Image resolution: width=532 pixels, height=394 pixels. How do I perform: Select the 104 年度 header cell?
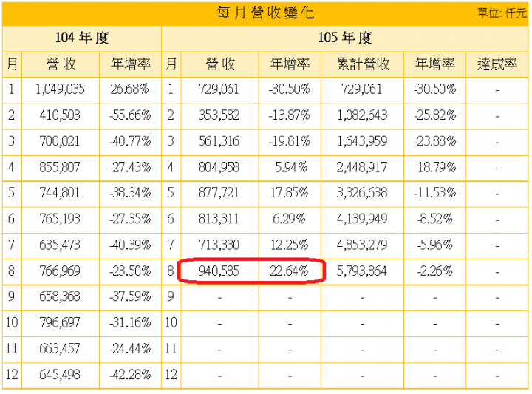82,38
